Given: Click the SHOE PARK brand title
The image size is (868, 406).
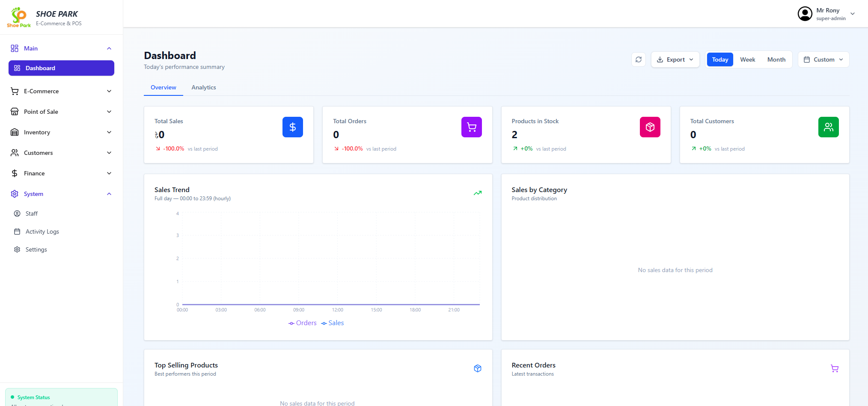Looking at the screenshot, I should click(57, 14).
